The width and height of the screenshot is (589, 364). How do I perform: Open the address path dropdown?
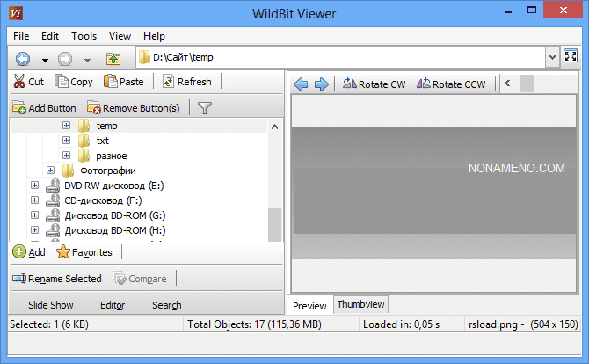[x=552, y=57]
